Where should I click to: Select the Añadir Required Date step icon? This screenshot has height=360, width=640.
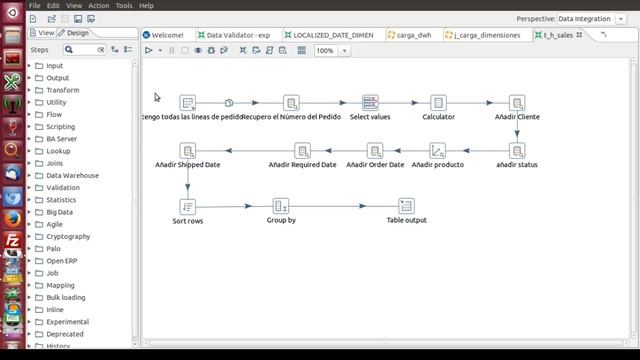pos(302,151)
